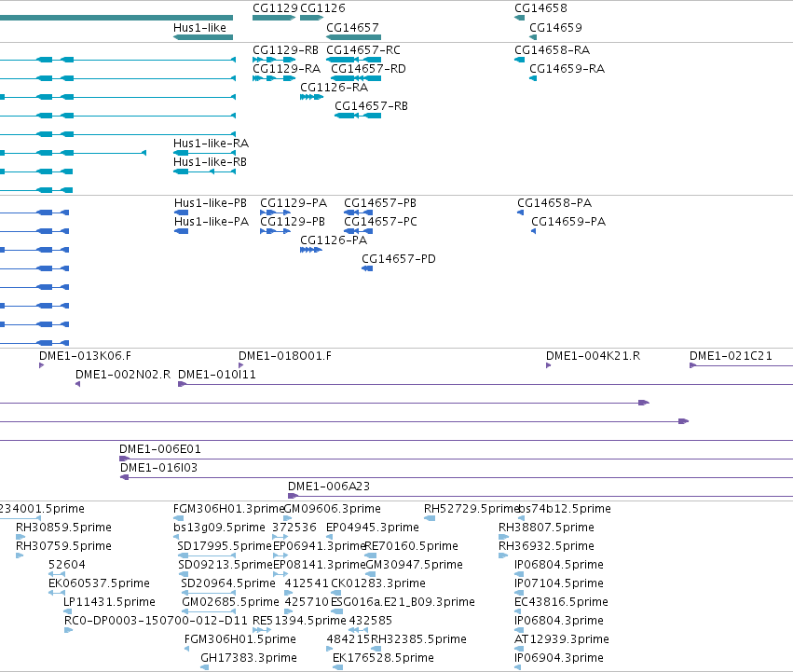This screenshot has width=793, height=672.
Task: Select protein CG1129-PA
Action: coord(294,203)
